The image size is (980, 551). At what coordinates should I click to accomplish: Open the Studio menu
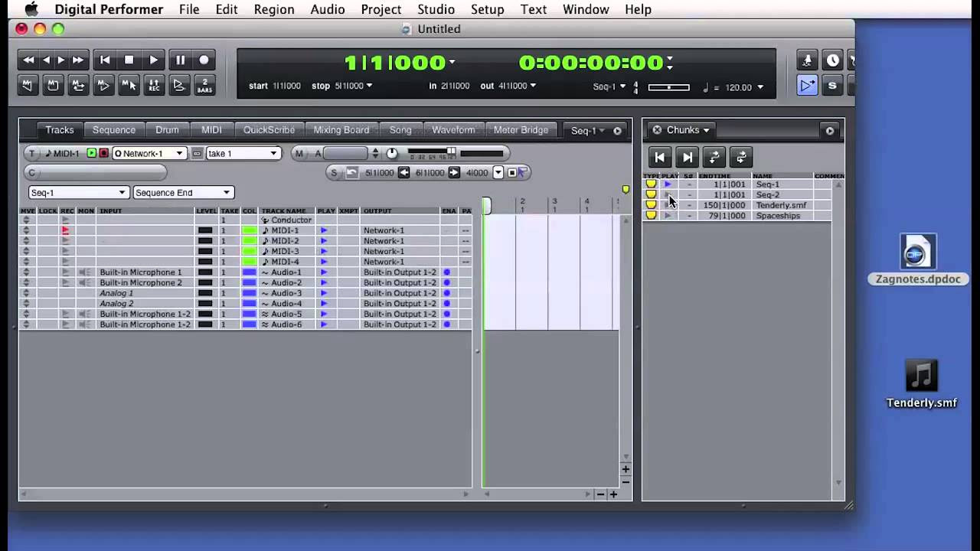tap(436, 9)
